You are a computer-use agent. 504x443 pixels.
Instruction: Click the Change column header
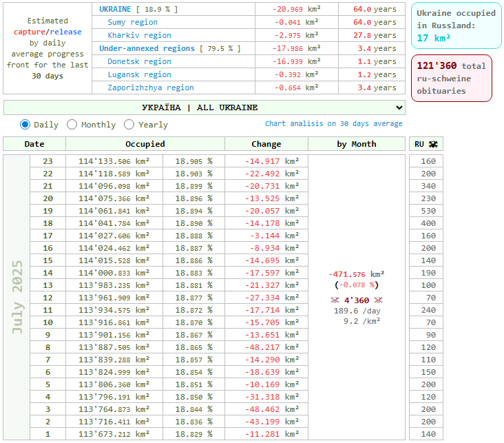[x=266, y=144]
